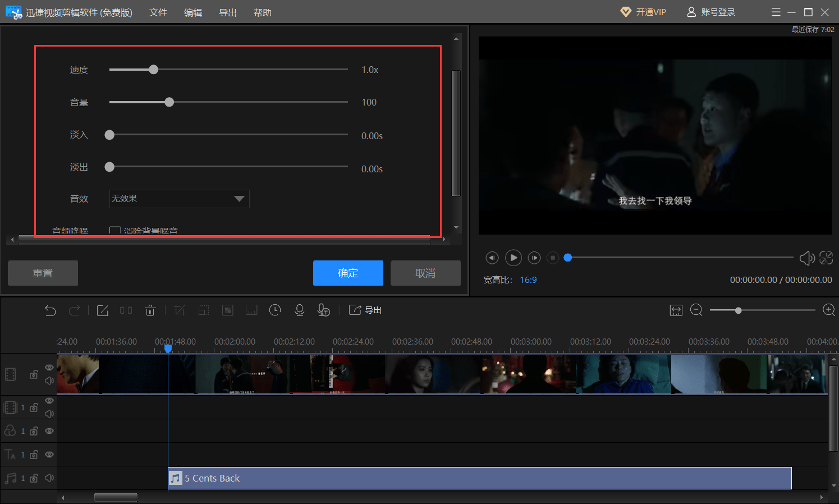Screen dimensions: 839x504
Task: Open the clock duration setting tool
Action: [275, 310]
